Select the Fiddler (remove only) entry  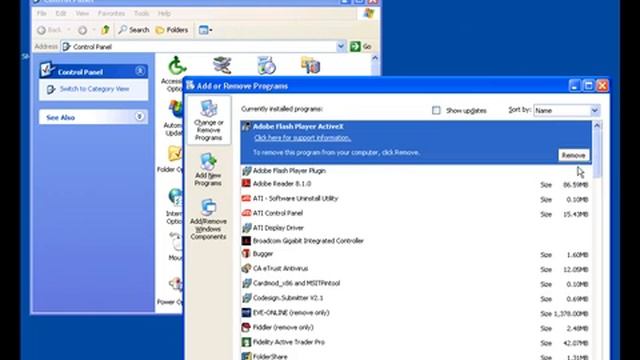click(x=416, y=327)
